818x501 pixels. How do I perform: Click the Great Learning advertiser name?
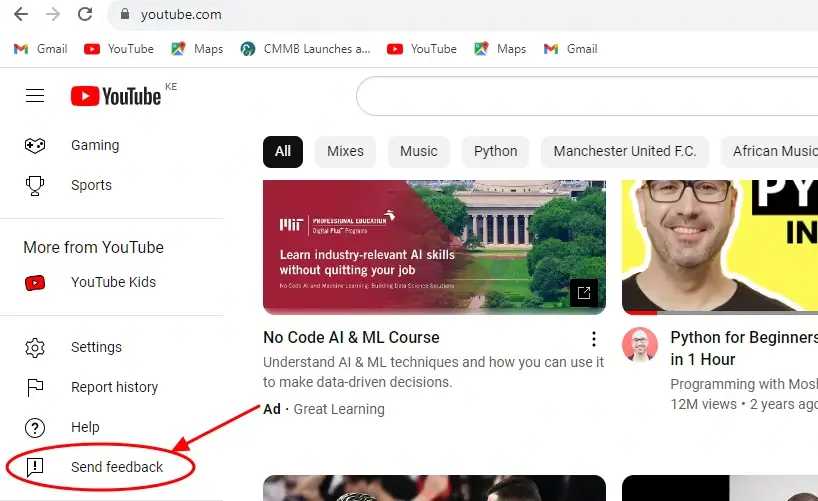click(339, 410)
